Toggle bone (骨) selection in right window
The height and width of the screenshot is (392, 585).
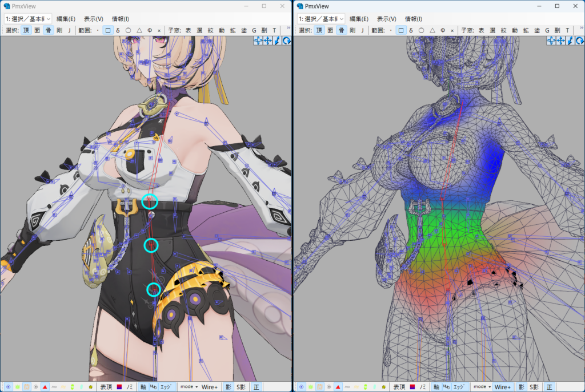click(341, 30)
